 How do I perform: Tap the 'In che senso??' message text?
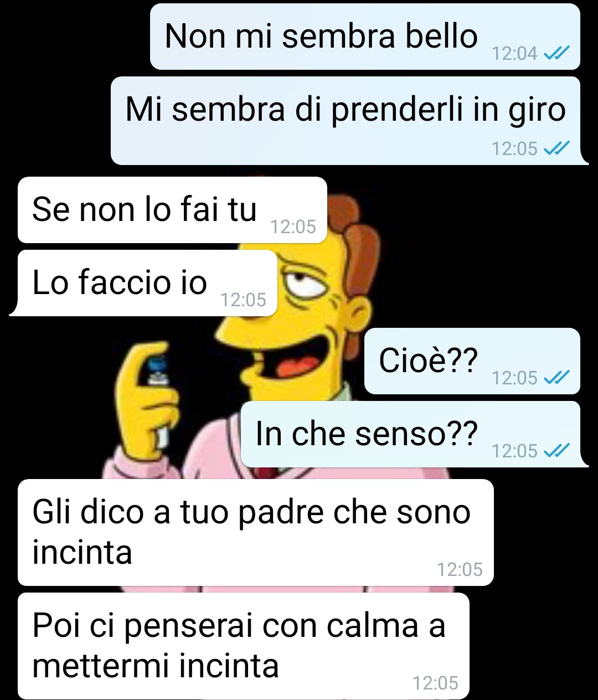point(366,433)
